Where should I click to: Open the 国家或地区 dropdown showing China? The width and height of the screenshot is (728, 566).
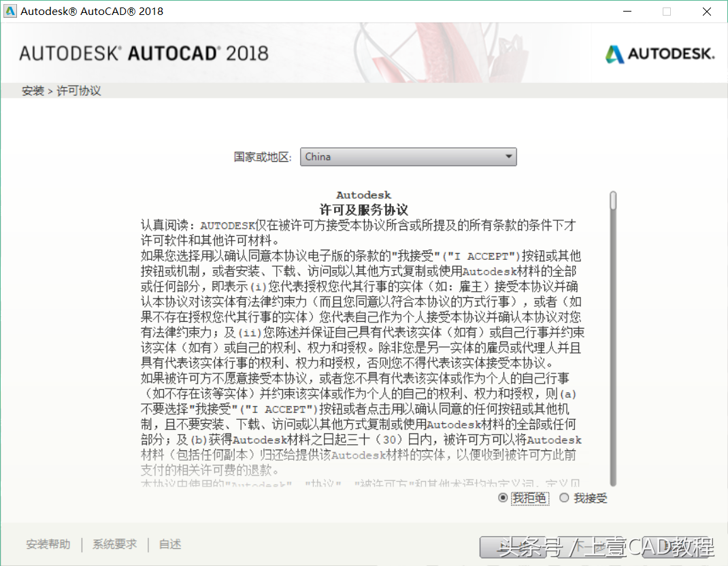click(x=408, y=157)
